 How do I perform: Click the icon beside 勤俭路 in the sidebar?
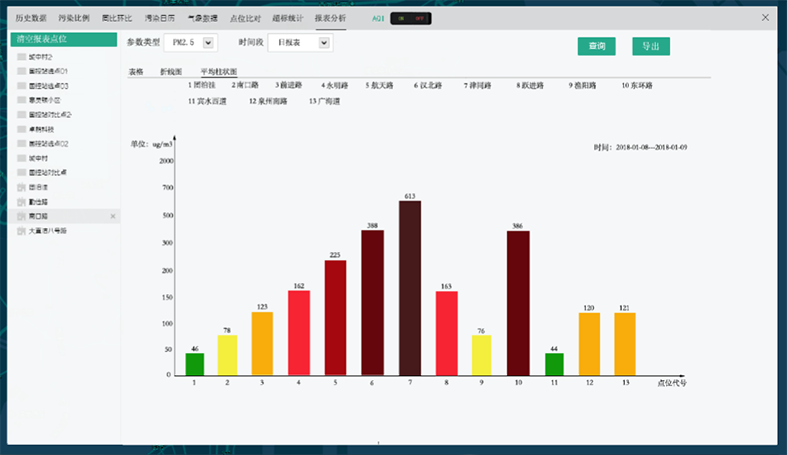pyautogui.click(x=22, y=201)
